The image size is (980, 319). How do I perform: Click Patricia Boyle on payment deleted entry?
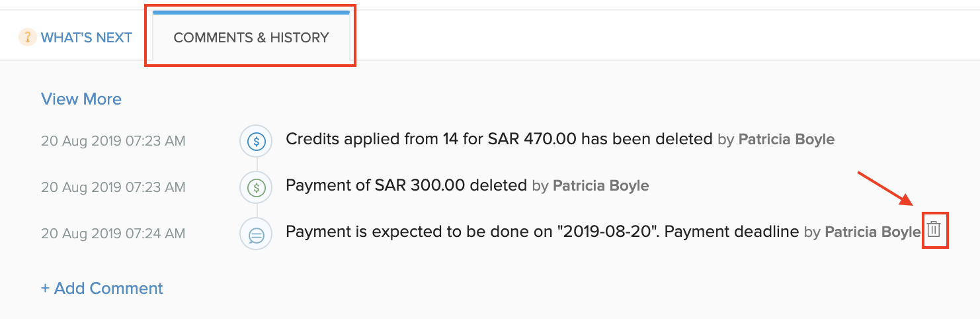600,186
